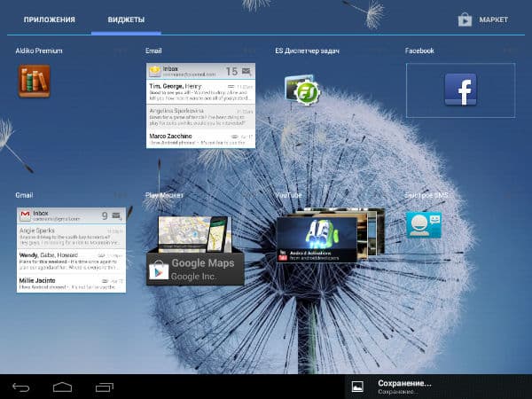Image resolution: width=532 pixels, height=399 pixels.
Task: Select the ВИДЖЕТЫ tab
Action: coord(126,20)
